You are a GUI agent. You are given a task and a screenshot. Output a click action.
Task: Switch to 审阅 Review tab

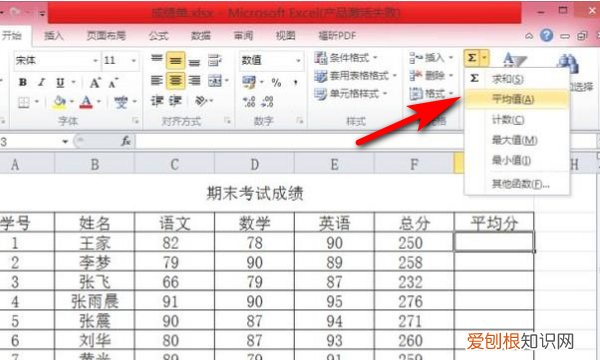pos(243,36)
